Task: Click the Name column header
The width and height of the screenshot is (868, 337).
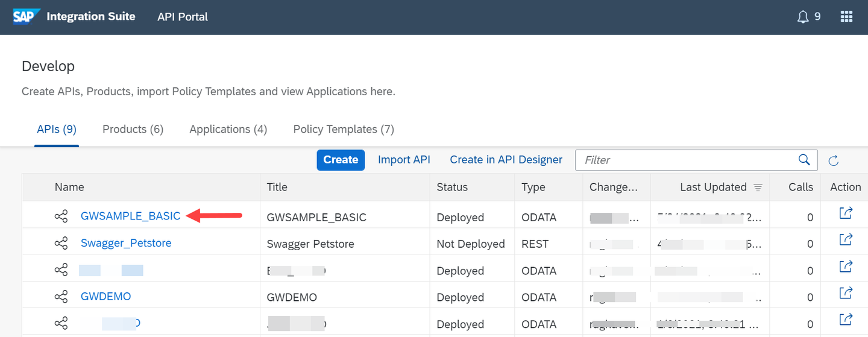Action: 69,187
